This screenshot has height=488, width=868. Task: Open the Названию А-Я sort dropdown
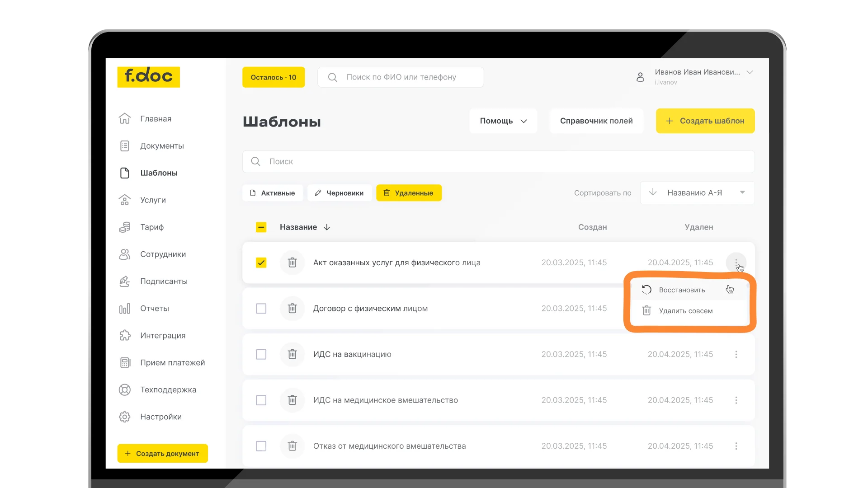(697, 193)
